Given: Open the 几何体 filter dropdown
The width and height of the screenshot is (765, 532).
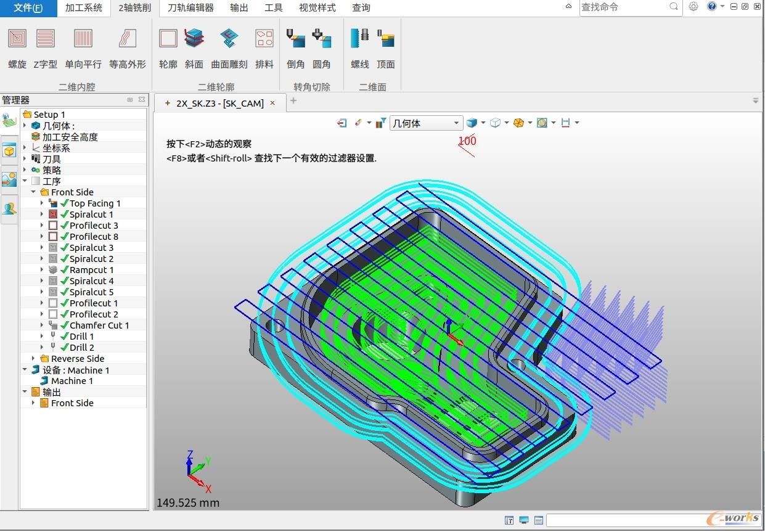Looking at the screenshot, I should point(426,123).
